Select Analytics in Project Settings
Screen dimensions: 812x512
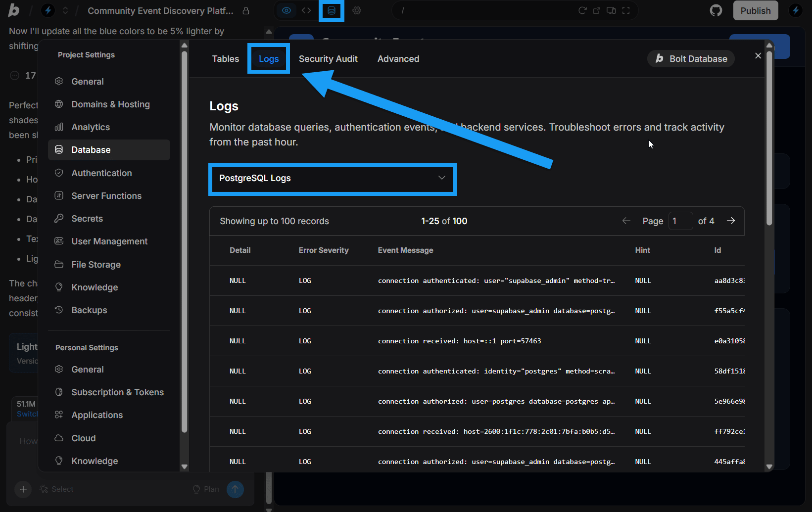(91, 127)
